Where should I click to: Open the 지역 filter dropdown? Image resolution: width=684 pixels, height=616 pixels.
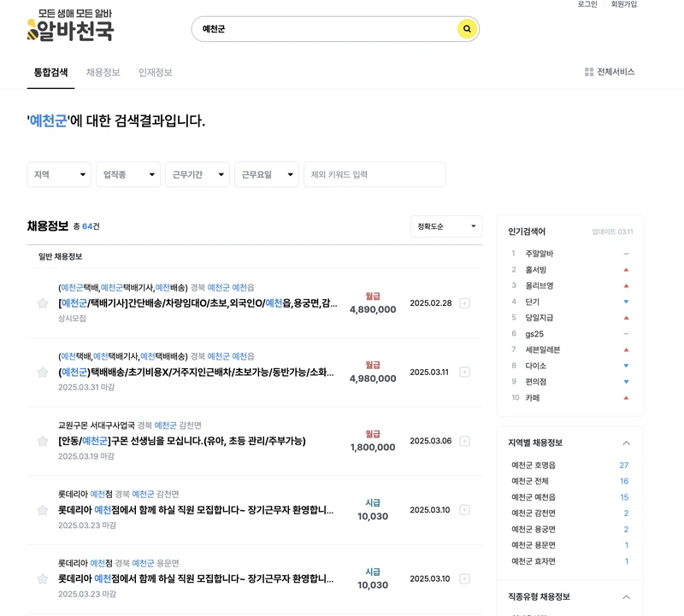tap(58, 174)
